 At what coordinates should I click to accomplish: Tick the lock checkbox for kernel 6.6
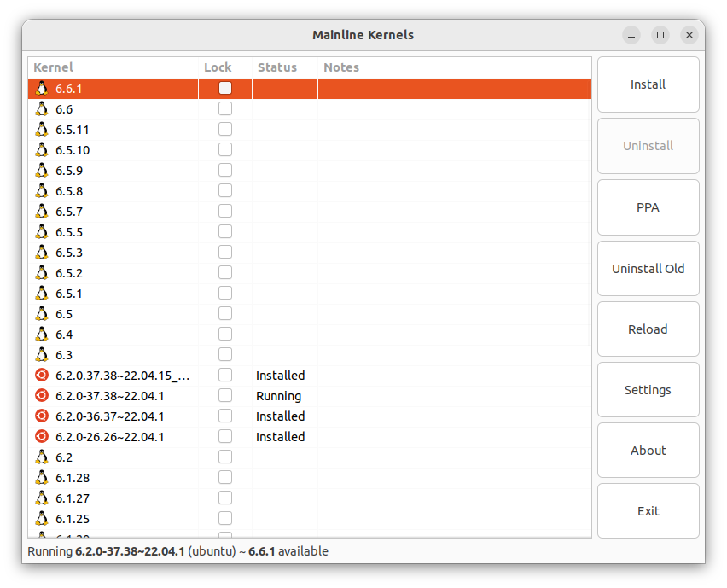pos(225,108)
